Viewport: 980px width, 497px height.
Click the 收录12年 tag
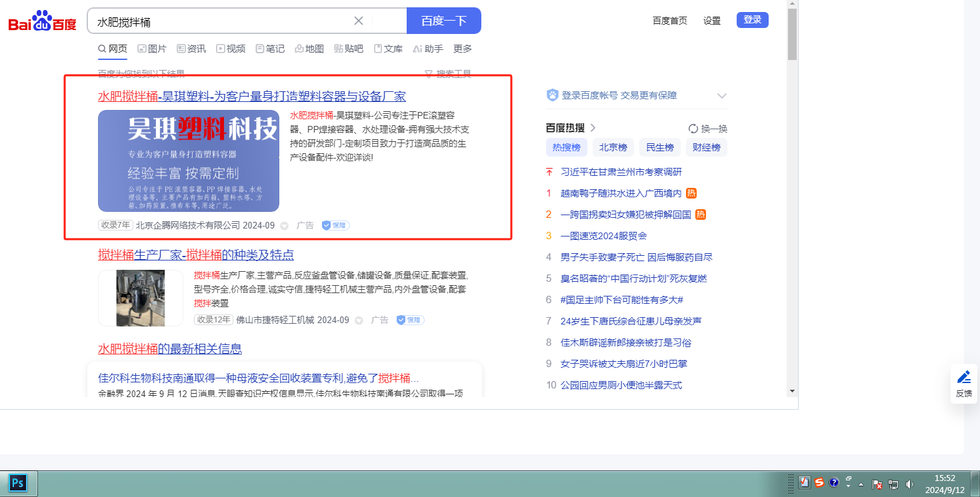pos(213,320)
